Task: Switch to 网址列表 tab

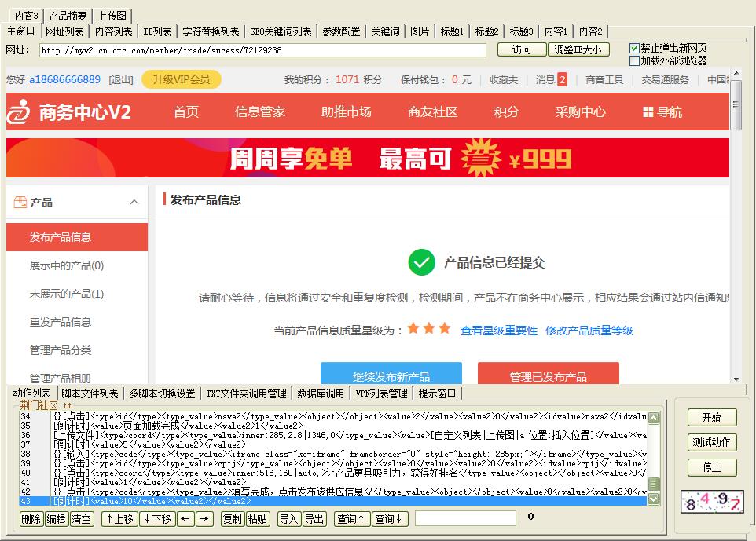Action: click(x=64, y=31)
